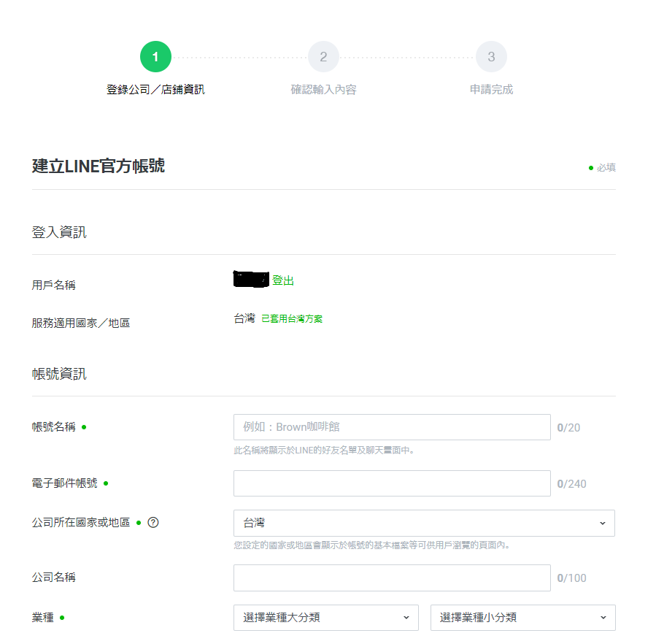Focus the 公司名稱 input field

pyautogui.click(x=392, y=578)
